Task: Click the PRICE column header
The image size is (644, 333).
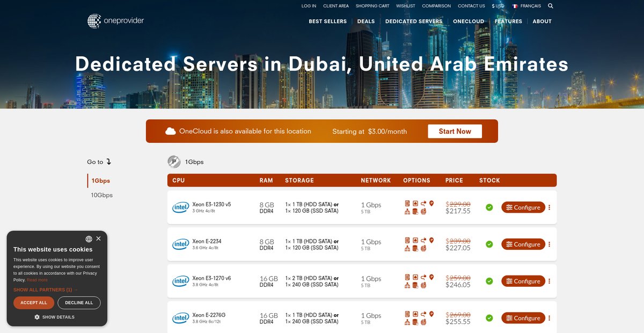Action: pos(454,180)
